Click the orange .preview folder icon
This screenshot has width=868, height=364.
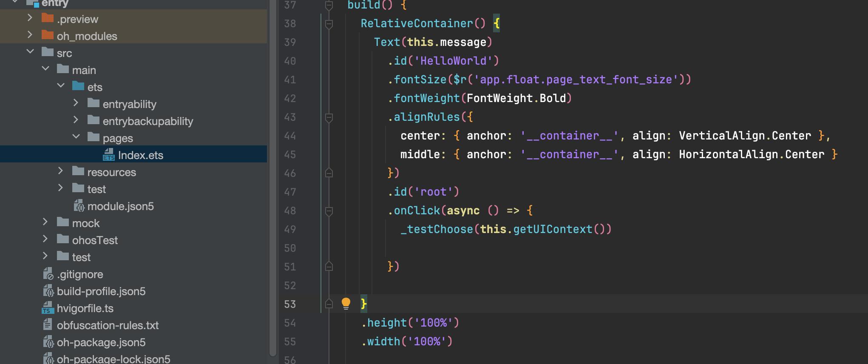(x=48, y=18)
